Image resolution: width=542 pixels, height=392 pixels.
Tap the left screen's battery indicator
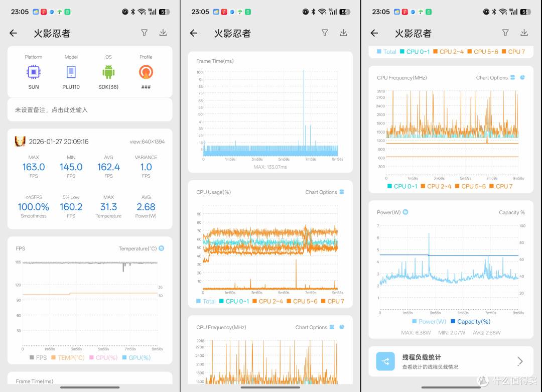pyautogui.click(x=164, y=12)
